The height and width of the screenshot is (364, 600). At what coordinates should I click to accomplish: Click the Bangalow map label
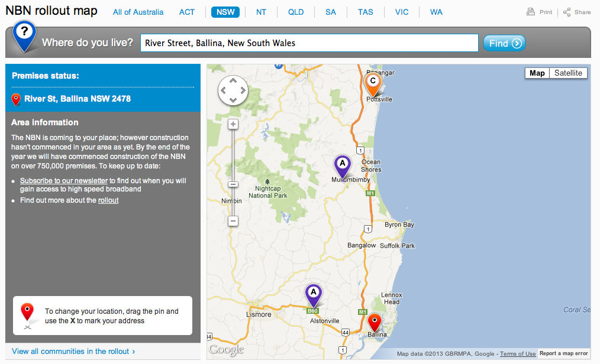pyautogui.click(x=362, y=245)
